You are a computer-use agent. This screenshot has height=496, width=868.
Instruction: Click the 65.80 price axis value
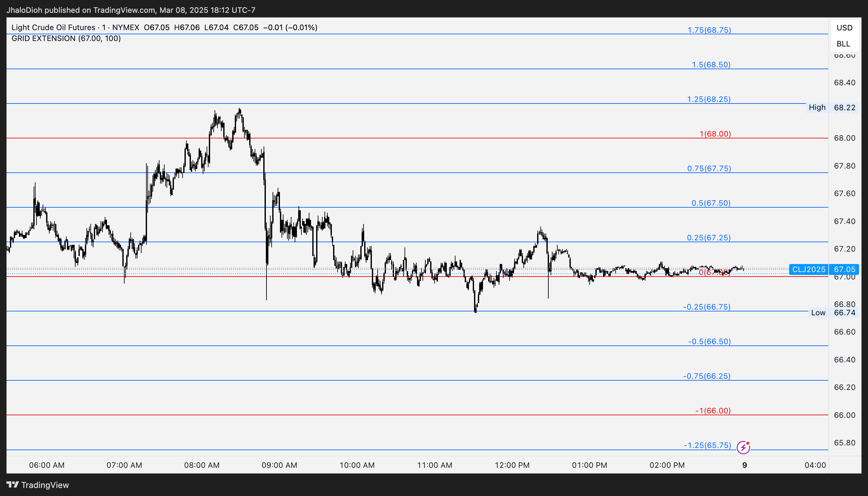point(844,442)
